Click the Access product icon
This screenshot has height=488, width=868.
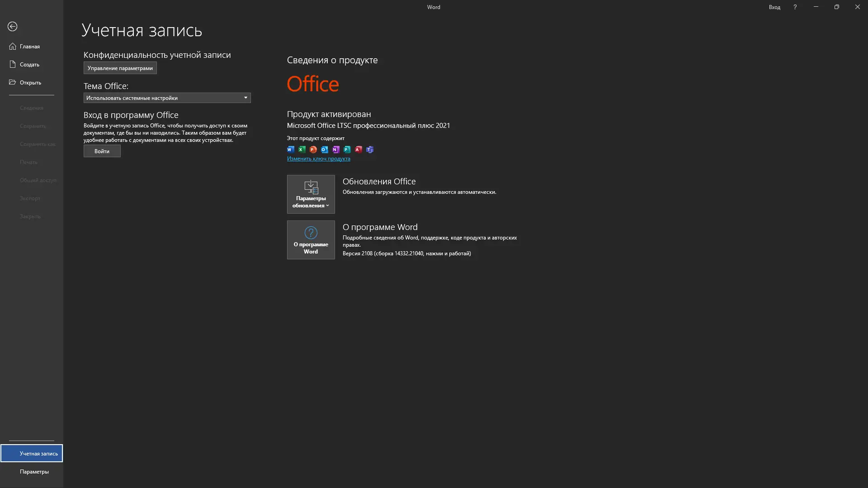pos(359,150)
